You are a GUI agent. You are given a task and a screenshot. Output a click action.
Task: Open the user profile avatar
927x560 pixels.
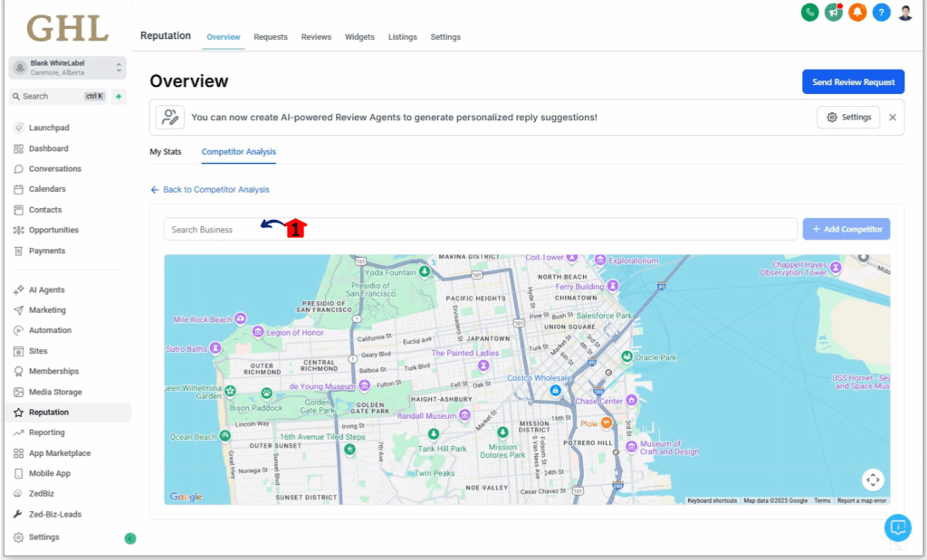coord(905,12)
